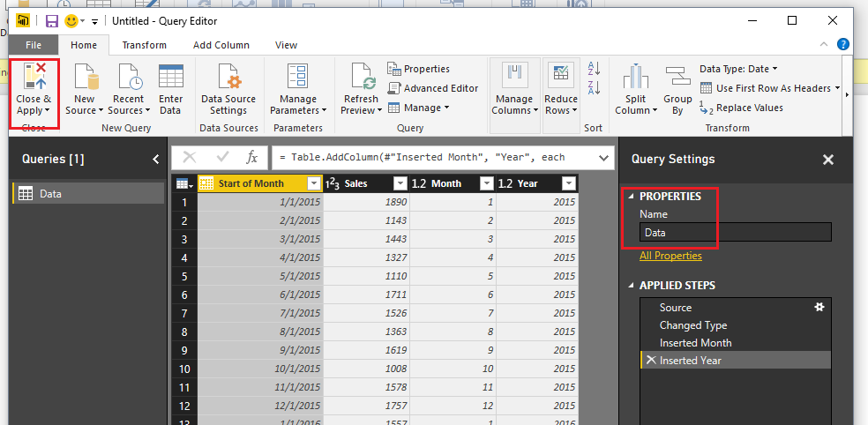
Task: Click the Manage Parameters icon
Action: pos(298,77)
